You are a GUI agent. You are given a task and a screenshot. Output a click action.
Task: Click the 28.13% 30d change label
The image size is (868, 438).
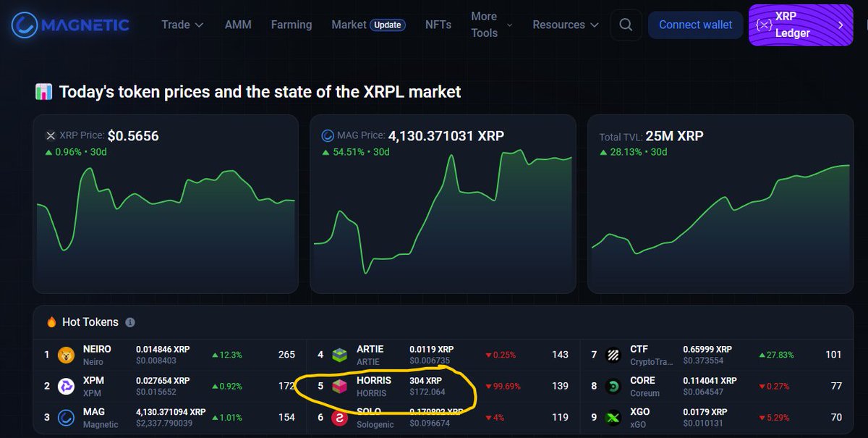(633, 152)
